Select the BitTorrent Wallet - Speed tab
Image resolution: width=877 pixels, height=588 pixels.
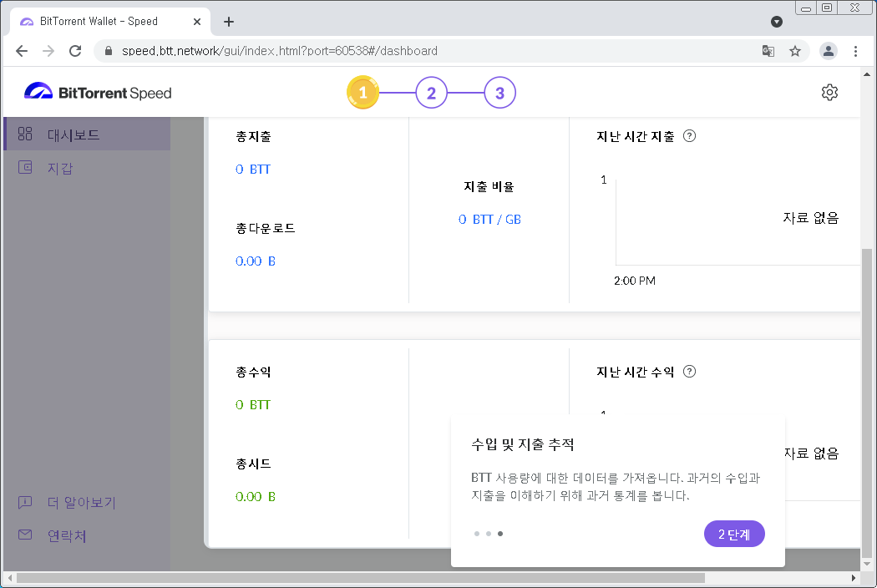pyautogui.click(x=110, y=22)
